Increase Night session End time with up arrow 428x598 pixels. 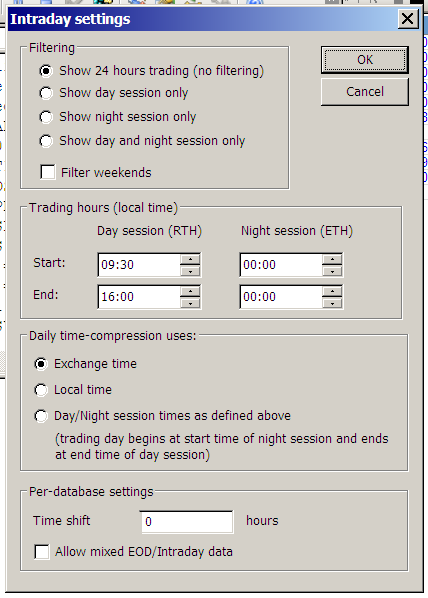click(332, 291)
